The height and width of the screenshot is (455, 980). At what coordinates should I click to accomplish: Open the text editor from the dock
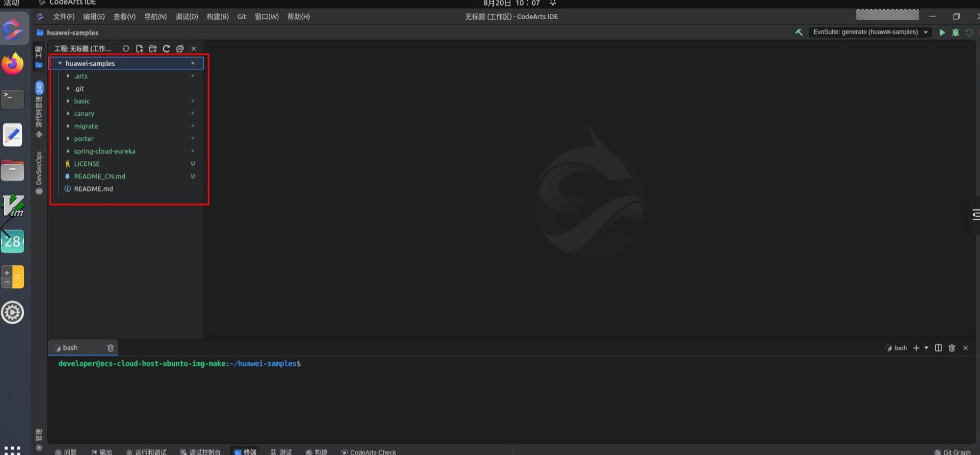(x=12, y=135)
